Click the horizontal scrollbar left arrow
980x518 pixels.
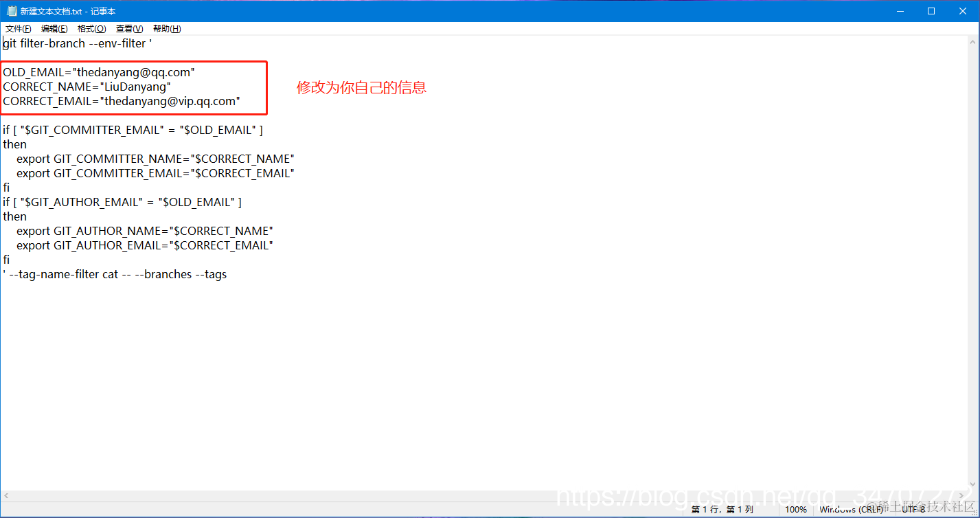click(6, 496)
